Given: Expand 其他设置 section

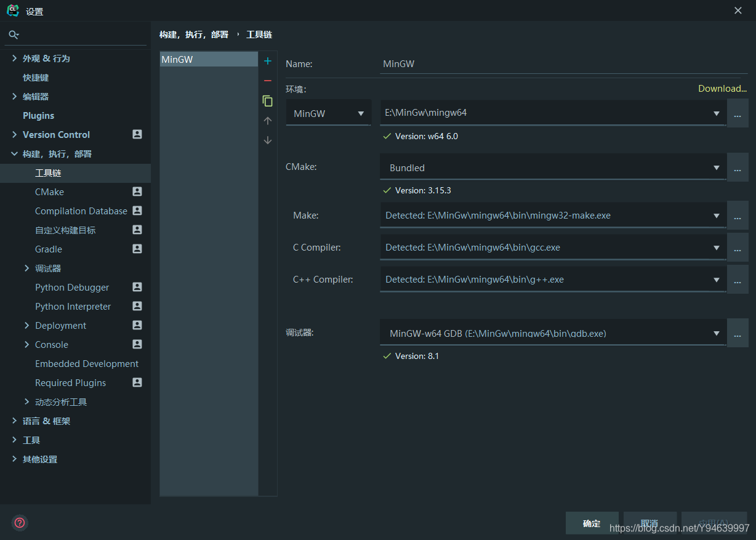Looking at the screenshot, I should point(14,459).
